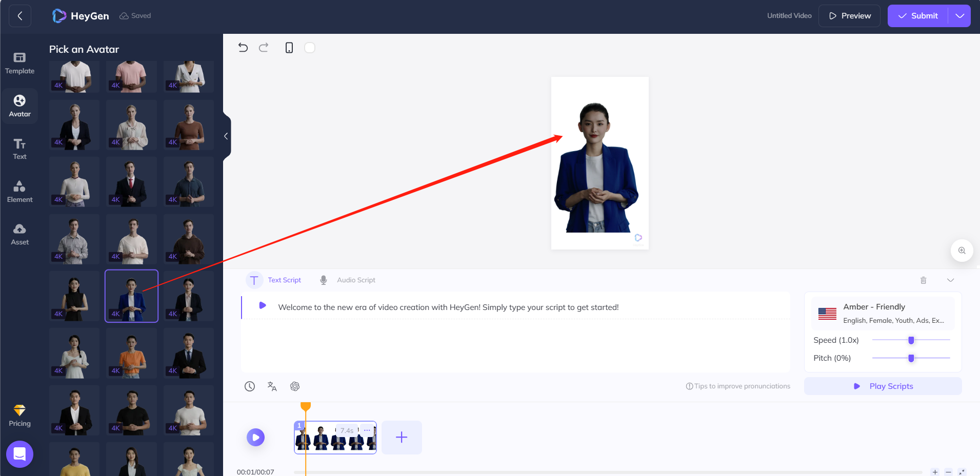Select the yellow shirt avatar

click(x=74, y=460)
